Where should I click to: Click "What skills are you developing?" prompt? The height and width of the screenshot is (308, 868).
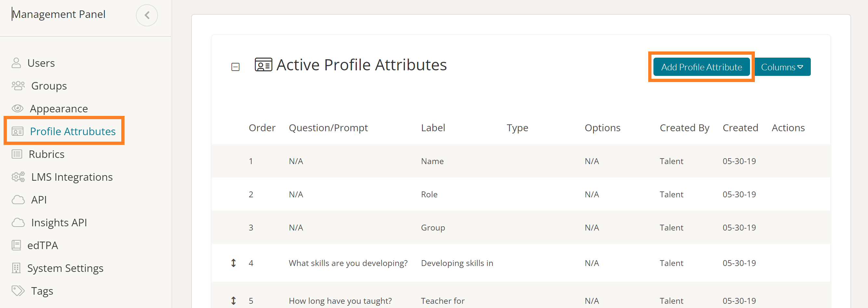coord(348,263)
